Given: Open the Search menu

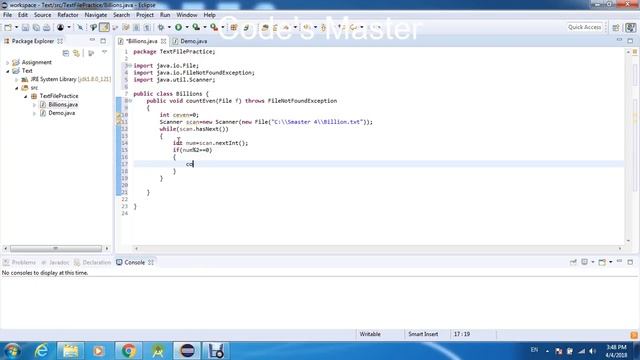Looking at the screenshot, I should pyautogui.click(x=122, y=15).
